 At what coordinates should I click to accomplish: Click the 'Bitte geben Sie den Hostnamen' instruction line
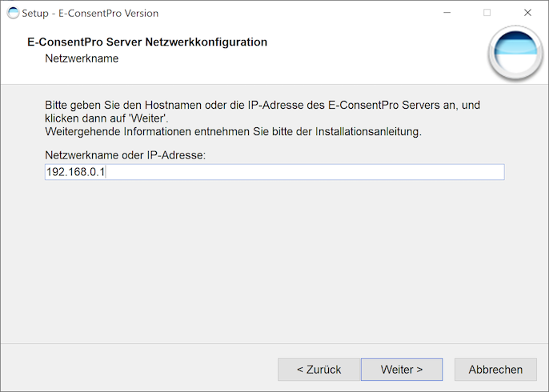click(x=262, y=105)
